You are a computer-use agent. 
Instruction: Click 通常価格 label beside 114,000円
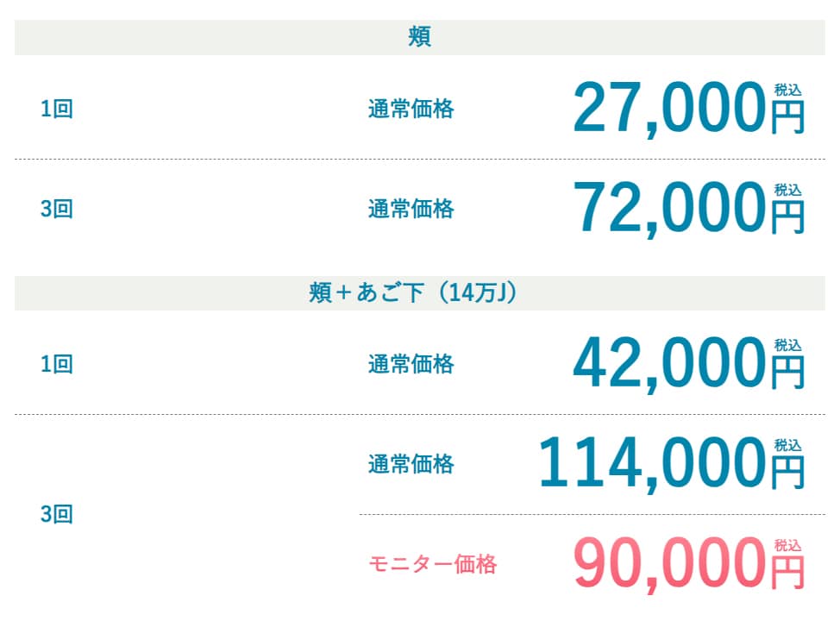tap(411, 464)
